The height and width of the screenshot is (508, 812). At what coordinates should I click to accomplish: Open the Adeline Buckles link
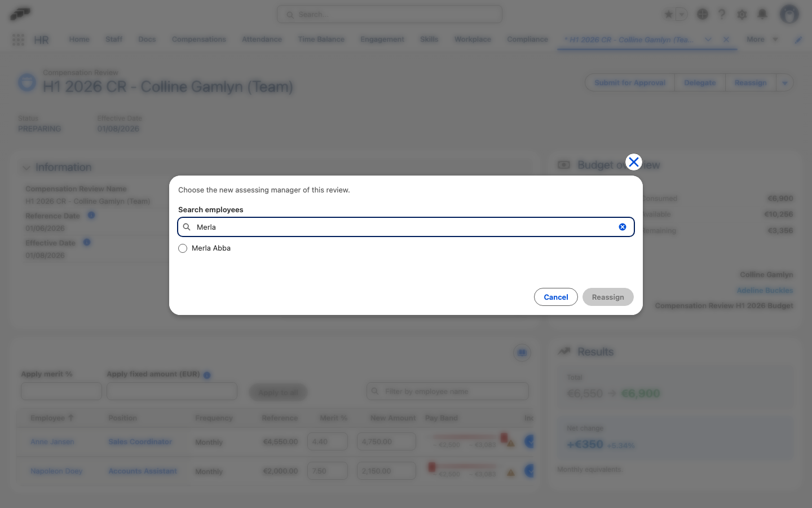765,290
